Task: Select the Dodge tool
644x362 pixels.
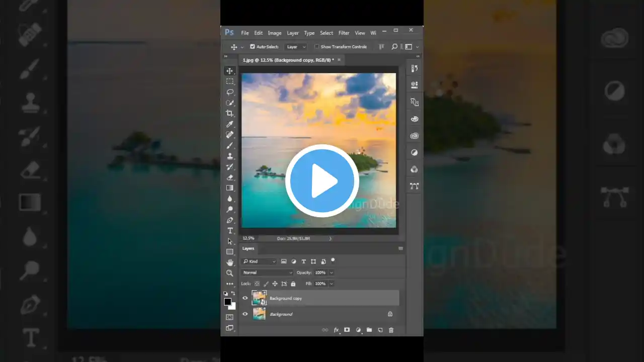Action: click(x=230, y=209)
